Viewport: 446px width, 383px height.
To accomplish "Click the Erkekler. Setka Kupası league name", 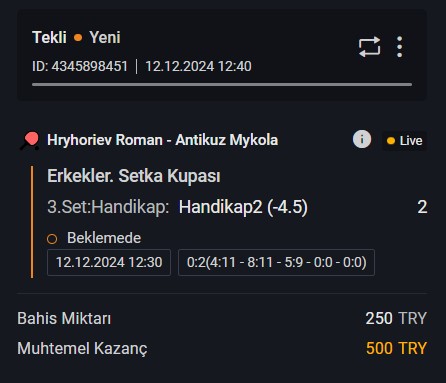I will 134,176.
